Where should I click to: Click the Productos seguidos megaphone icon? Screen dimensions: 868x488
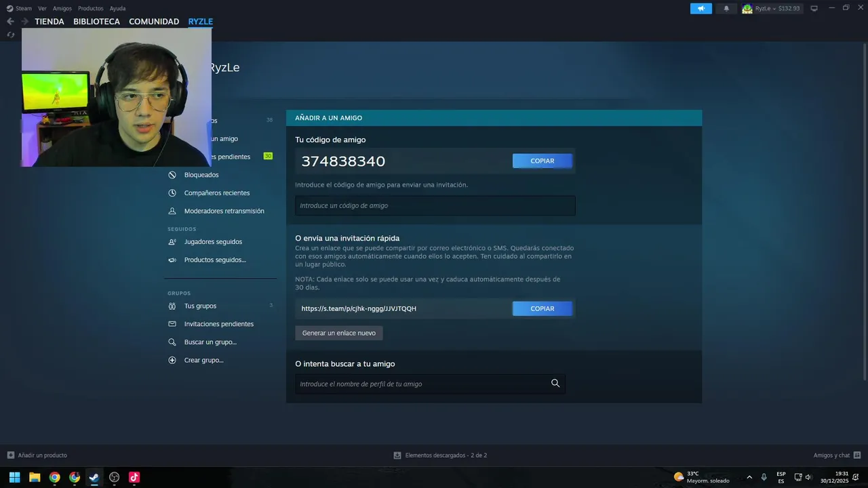pyautogui.click(x=172, y=260)
